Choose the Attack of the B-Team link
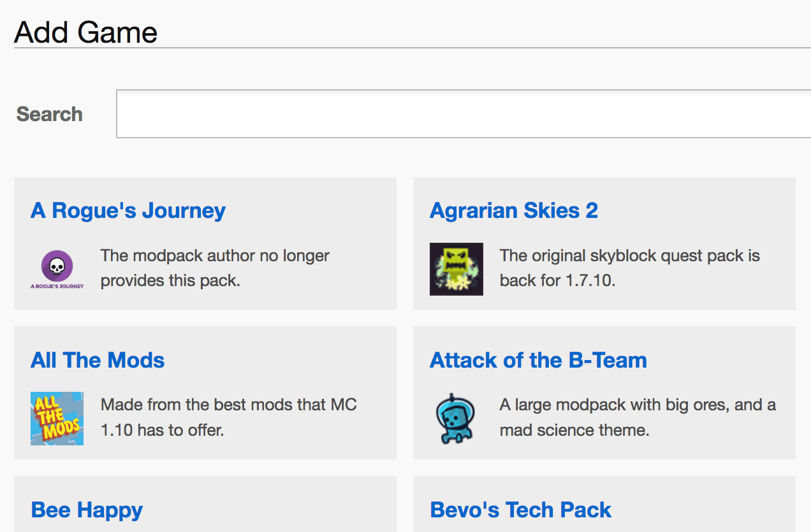The image size is (811, 532). pos(538,360)
